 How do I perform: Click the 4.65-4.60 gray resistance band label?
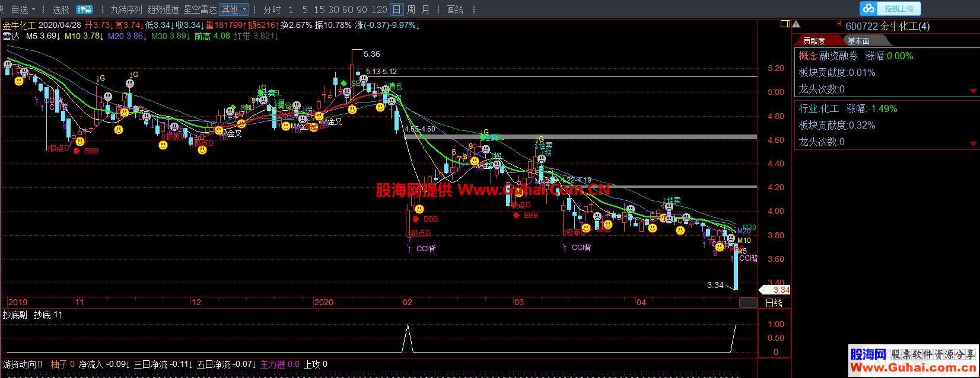[x=419, y=129]
